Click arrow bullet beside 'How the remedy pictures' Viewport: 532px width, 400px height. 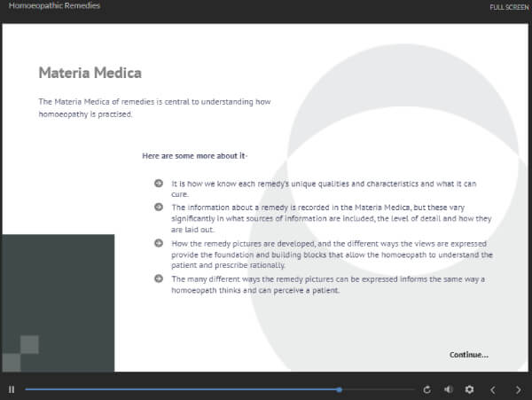(x=159, y=243)
